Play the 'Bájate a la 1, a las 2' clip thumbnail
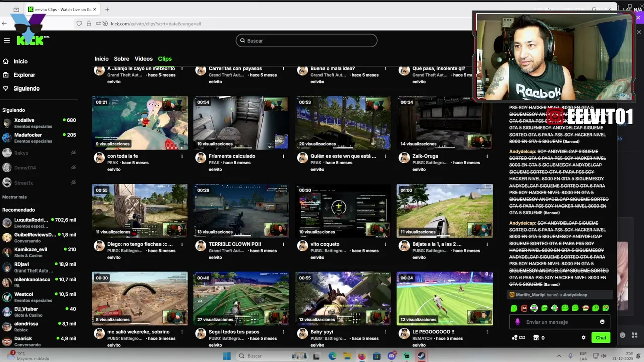644x362 pixels. click(444, 211)
